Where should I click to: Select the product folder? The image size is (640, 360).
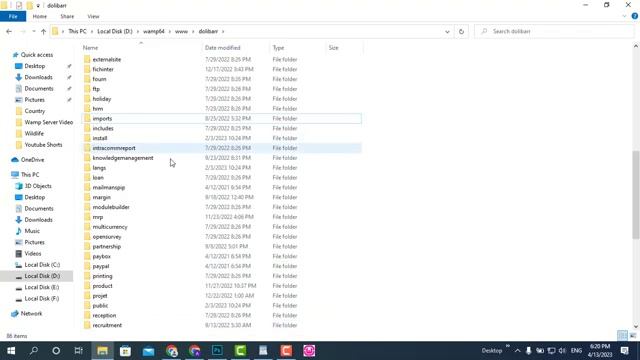coord(102,286)
